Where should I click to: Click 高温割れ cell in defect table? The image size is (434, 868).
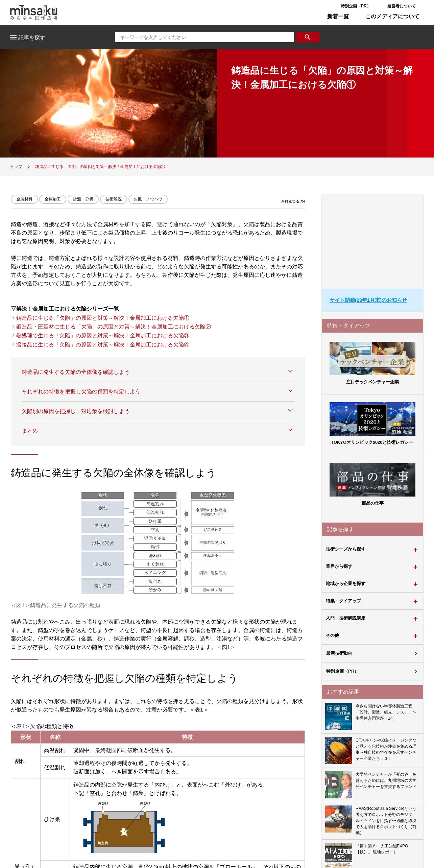pos(55,750)
